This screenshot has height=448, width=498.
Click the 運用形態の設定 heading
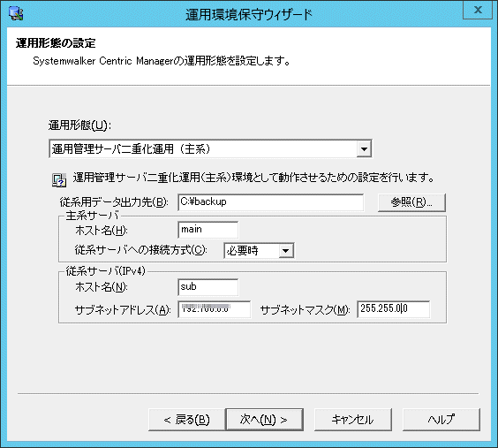pyautogui.click(x=56, y=43)
